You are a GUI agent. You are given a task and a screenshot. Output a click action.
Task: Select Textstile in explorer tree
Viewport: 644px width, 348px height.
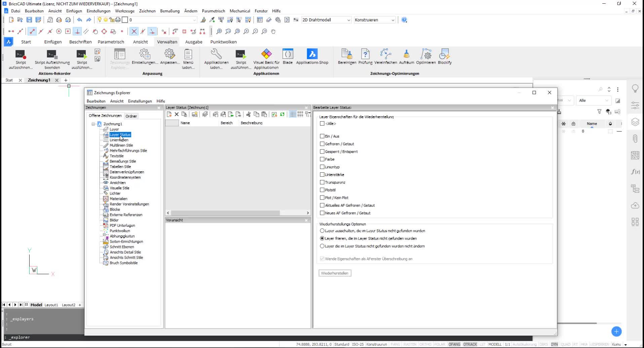(116, 156)
